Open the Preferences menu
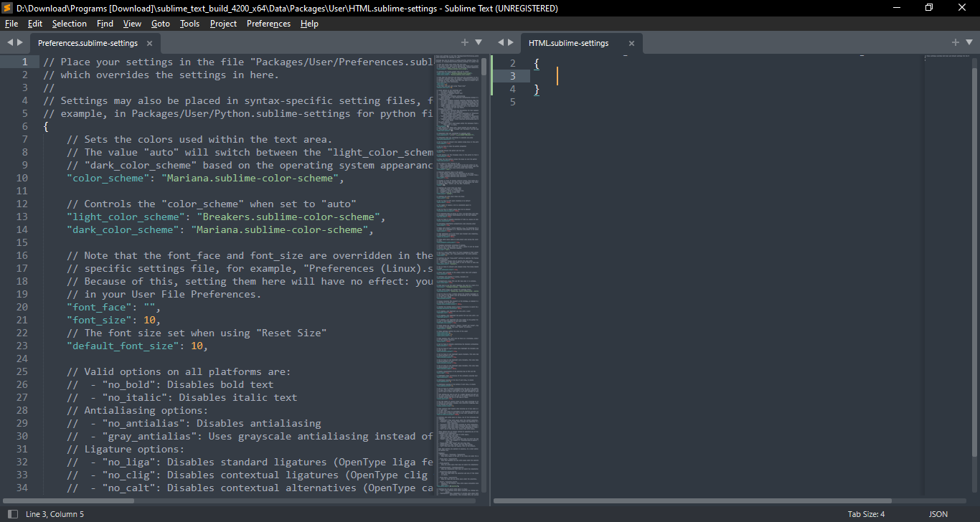The image size is (980, 522). point(268,24)
